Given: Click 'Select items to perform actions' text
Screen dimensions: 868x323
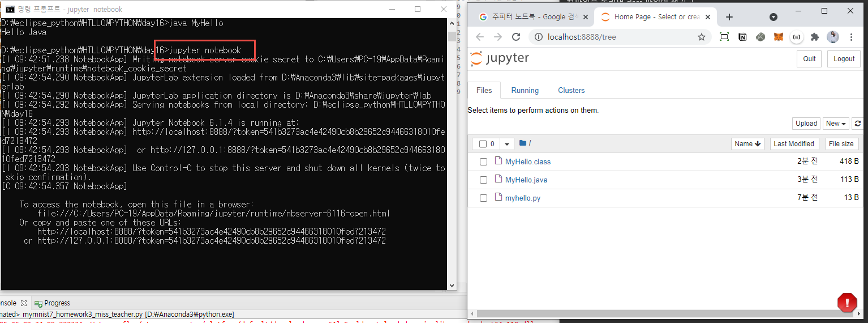Looking at the screenshot, I should click(x=532, y=110).
